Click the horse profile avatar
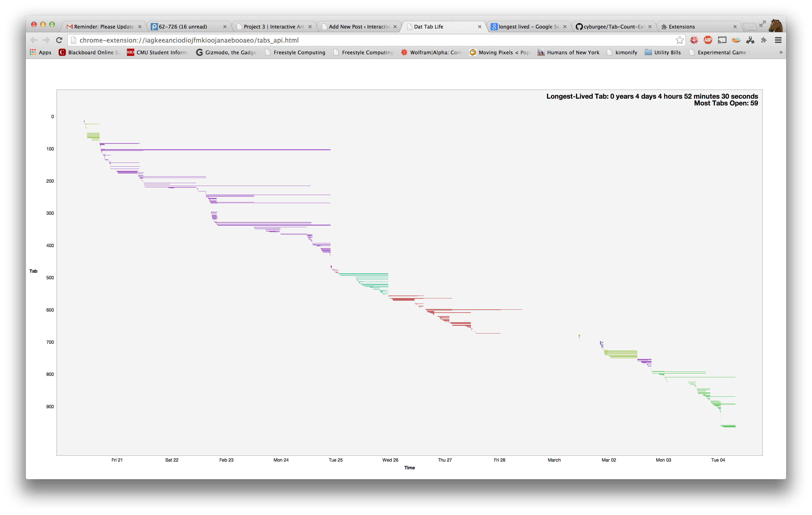Image resolution: width=812 pixels, height=515 pixels. click(776, 26)
